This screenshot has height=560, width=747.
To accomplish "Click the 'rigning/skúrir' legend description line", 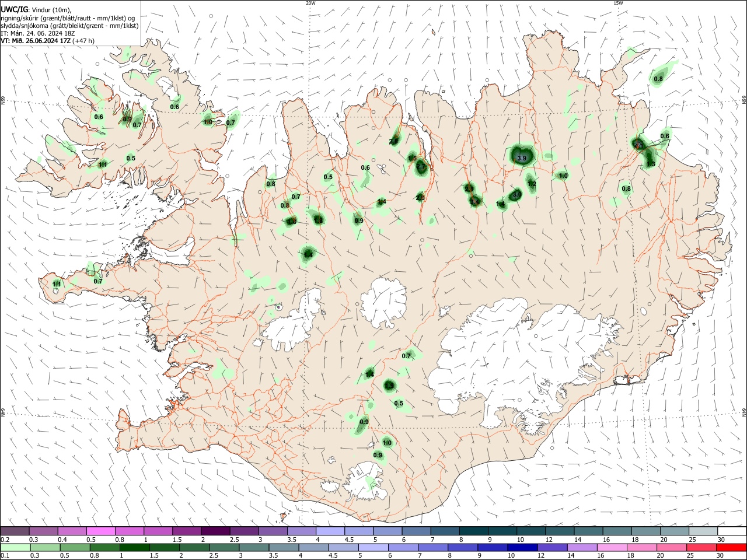I will point(68,18).
